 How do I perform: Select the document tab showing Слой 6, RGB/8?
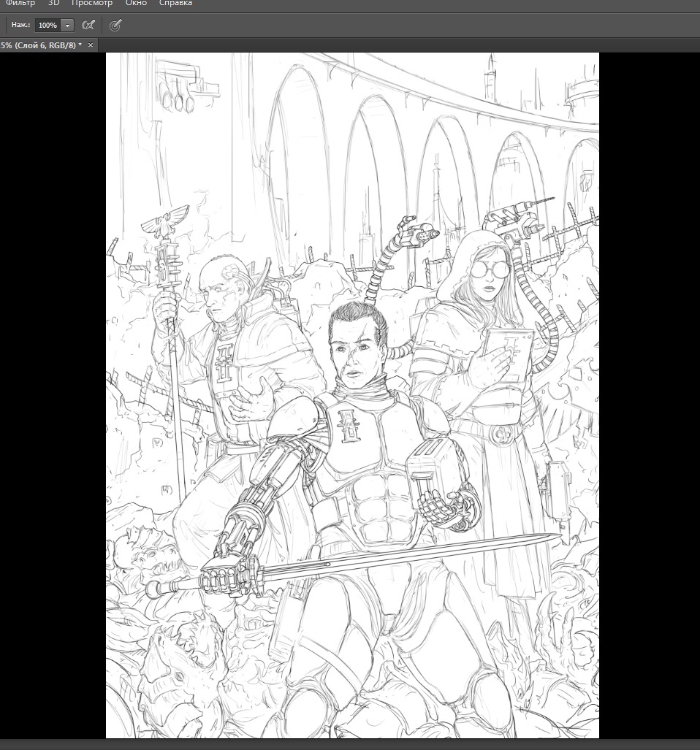(x=41, y=45)
